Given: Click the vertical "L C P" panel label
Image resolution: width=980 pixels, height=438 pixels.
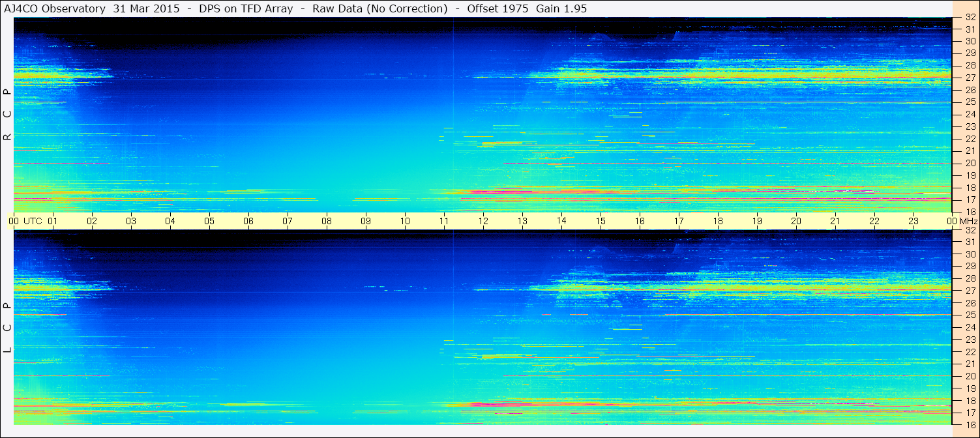Looking at the screenshot, I should pos(8,327).
